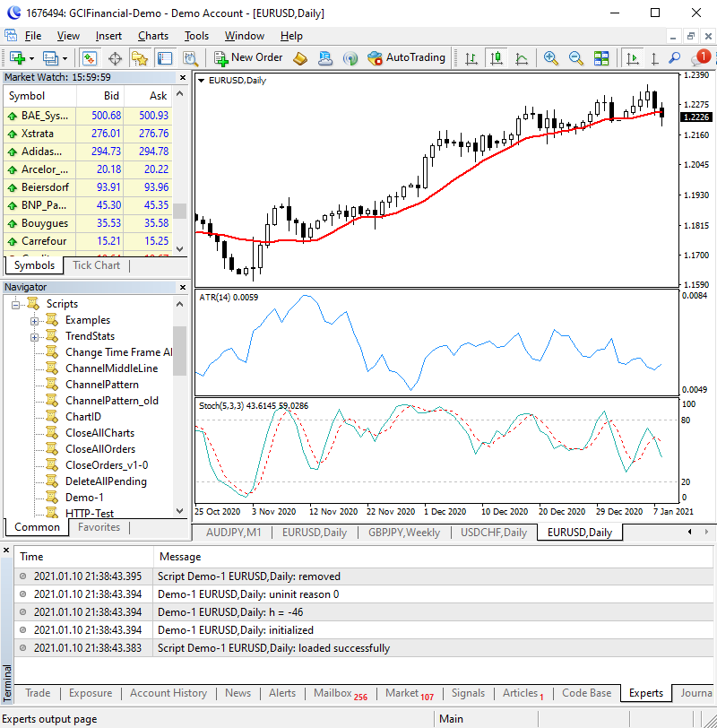
Task: Open the tile windows layout icon
Action: click(600, 58)
